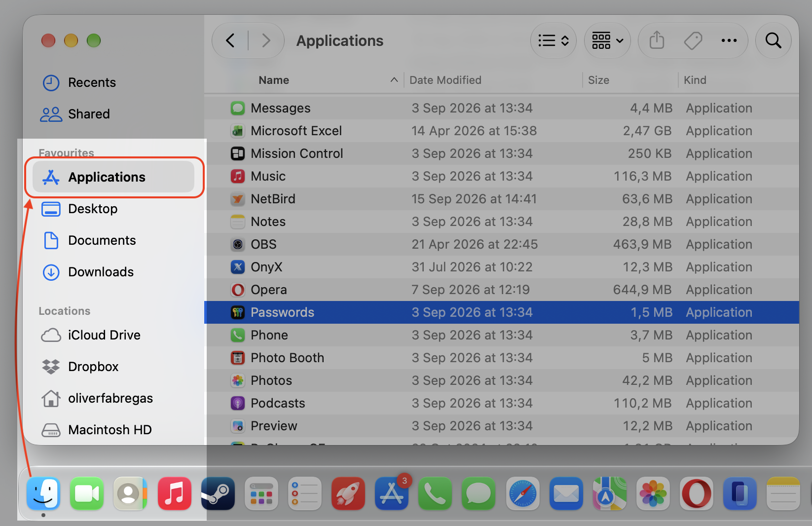Select the Photo Booth row
812x526 pixels.
502,358
